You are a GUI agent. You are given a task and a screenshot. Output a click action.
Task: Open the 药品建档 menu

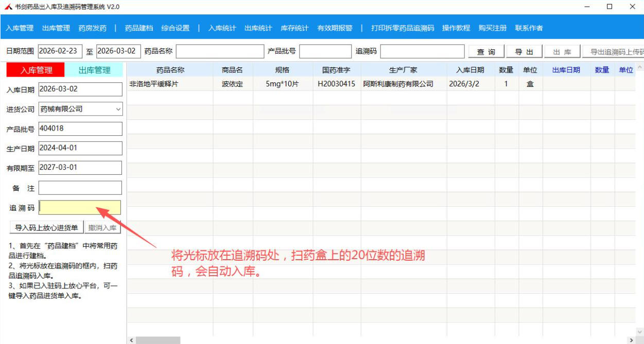pos(138,28)
